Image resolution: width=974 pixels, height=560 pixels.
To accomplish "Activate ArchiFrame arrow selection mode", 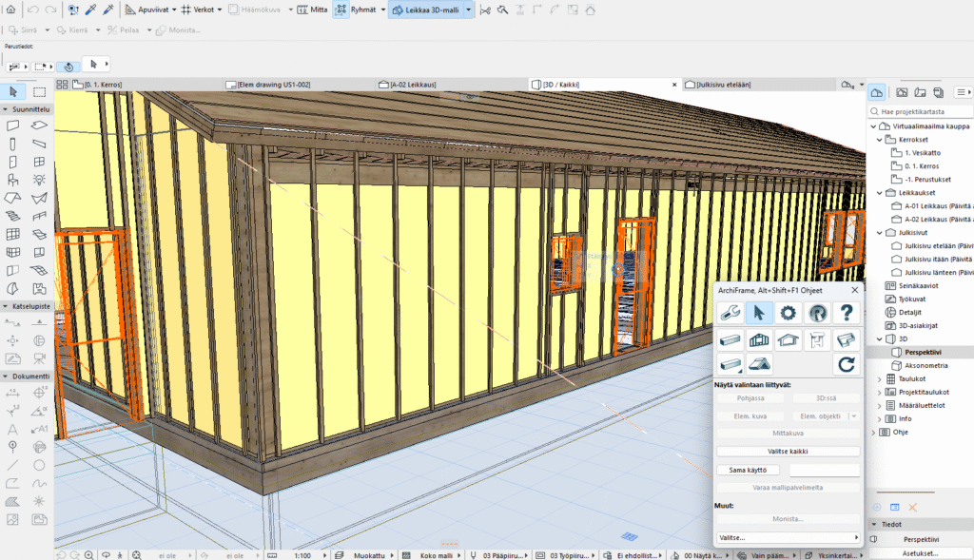I will 759,313.
